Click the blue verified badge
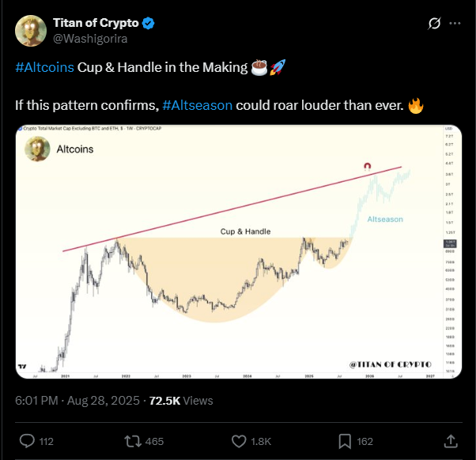Image resolution: width=476 pixels, height=460 pixels. [148, 24]
